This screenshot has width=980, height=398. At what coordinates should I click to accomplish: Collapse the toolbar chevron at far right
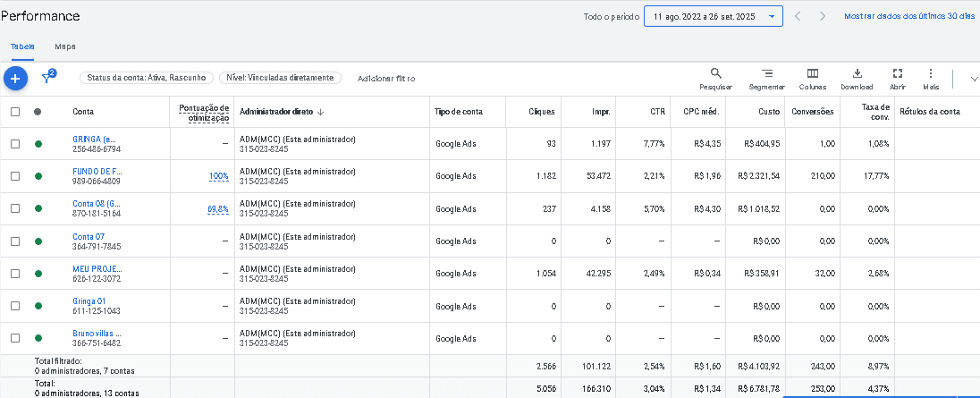pos(973,79)
